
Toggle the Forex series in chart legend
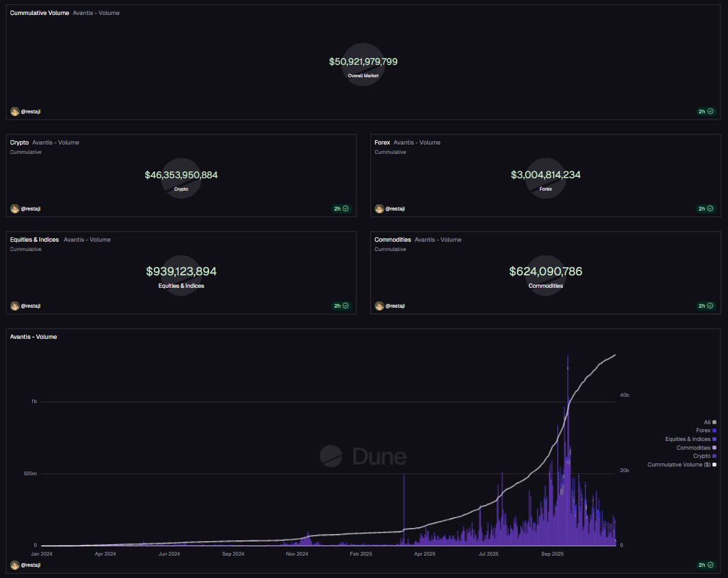point(706,430)
